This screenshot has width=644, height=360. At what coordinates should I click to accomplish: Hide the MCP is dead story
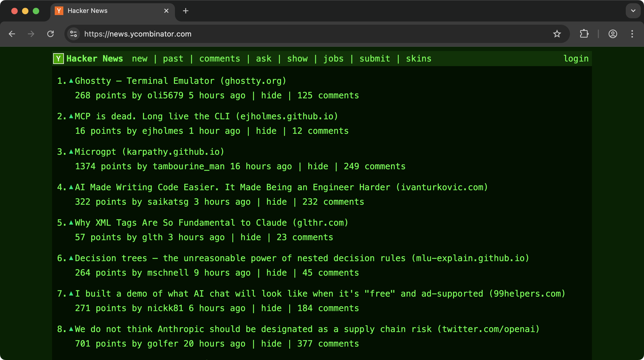tap(266, 131)
